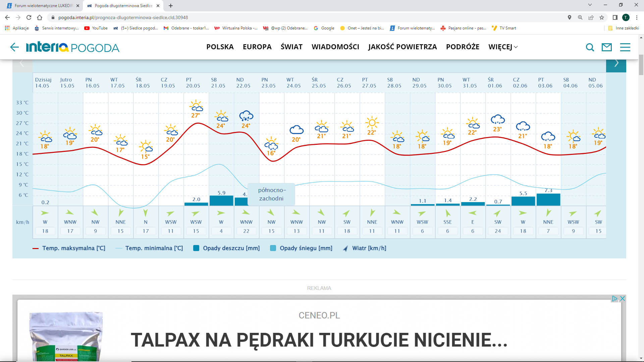Bookmark this page with the star icon

602,17
